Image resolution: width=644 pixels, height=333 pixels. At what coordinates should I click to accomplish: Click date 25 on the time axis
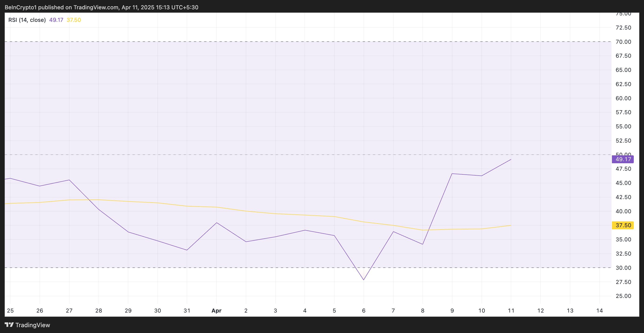tap(10, 310)
